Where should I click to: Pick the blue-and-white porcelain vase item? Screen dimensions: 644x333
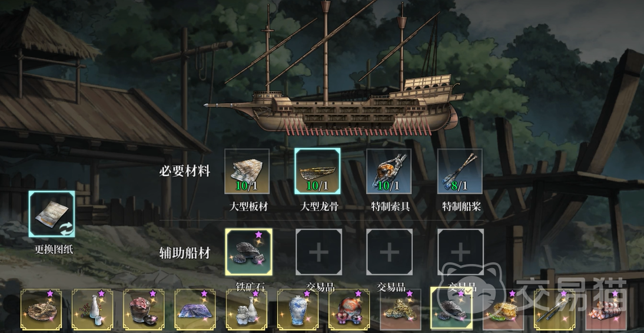click(x=298, y=309)
